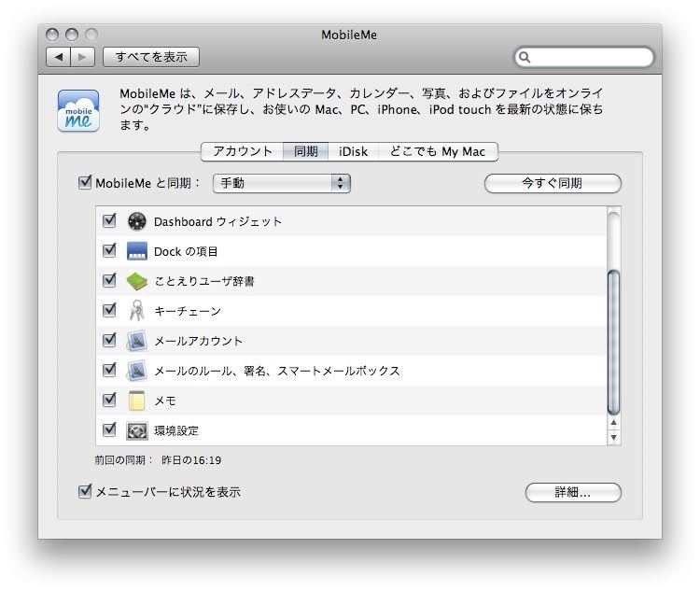Click the green ことえり dictionary book icon

137,281
